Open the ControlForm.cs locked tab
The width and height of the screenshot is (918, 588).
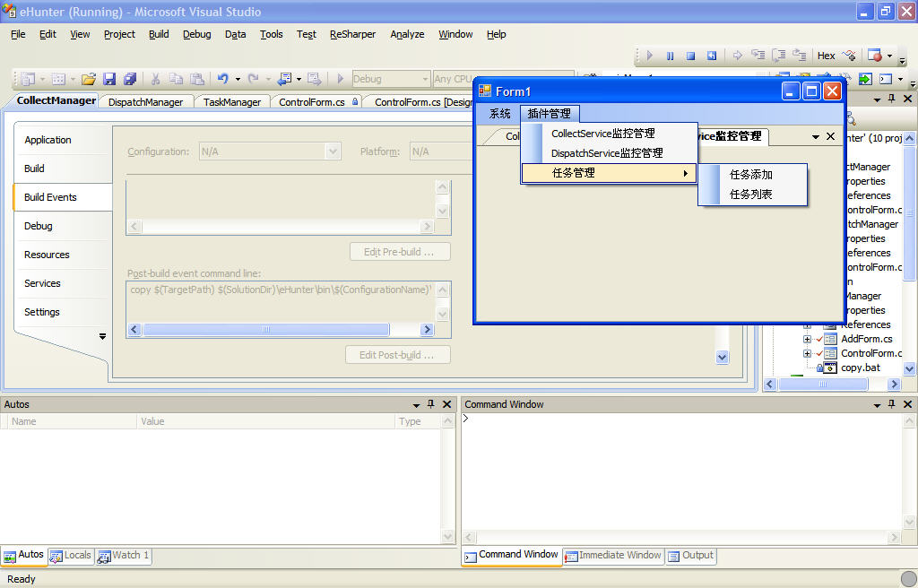tap(317, 102)
